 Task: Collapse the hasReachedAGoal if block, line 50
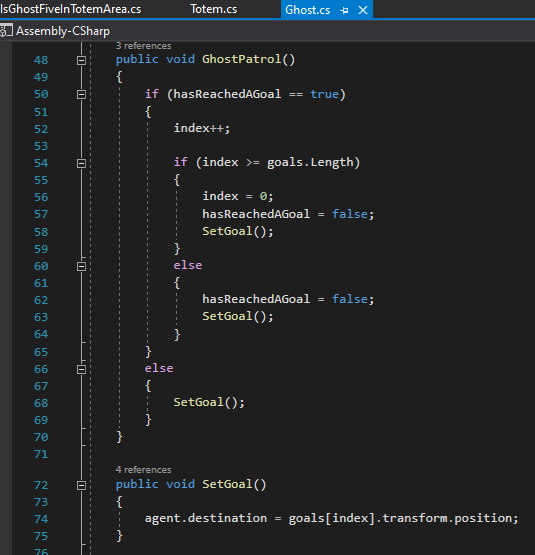pyautogui.click(x=81, y=95)
